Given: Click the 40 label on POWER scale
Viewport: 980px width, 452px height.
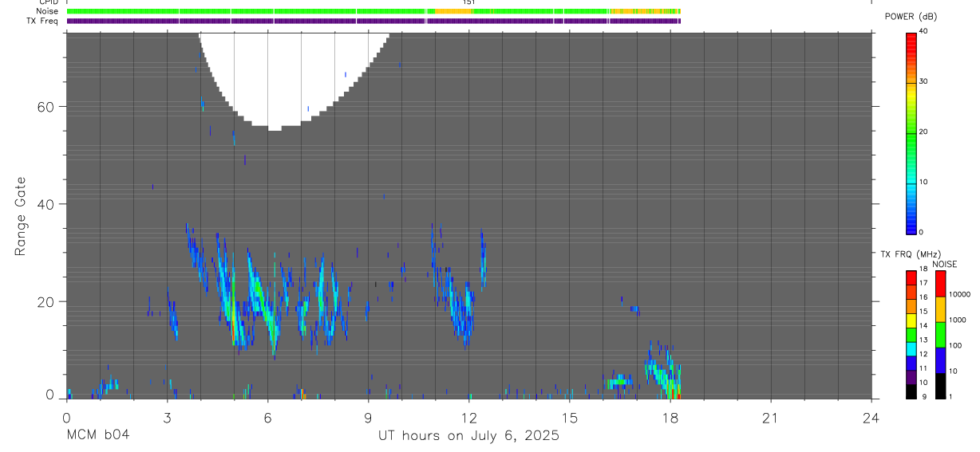Looking at the screenshot, I should pos(923,31).
